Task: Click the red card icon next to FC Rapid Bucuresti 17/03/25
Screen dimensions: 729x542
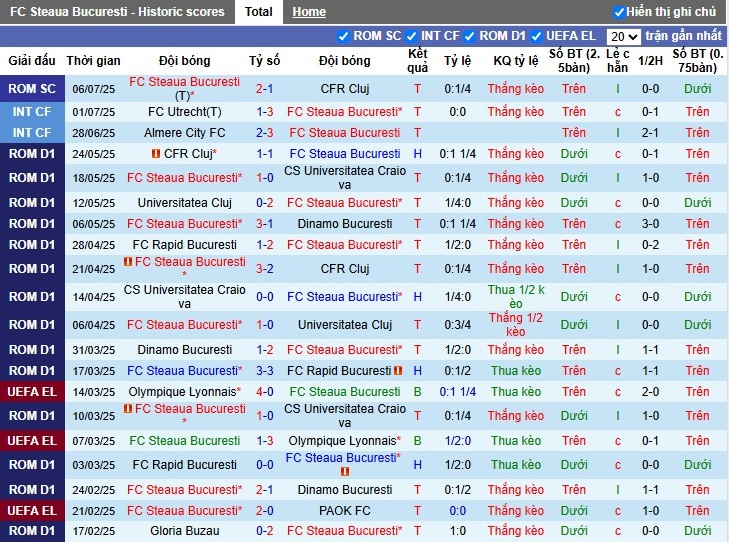Action: 398,370
